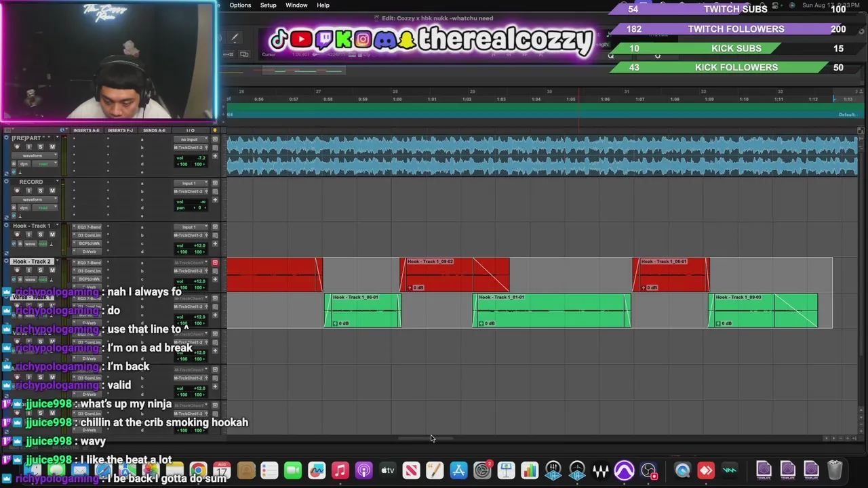Click the INSERTS A-E column header
Viewport: 868px width, 488px height.
pyautogui.click(x=86, y=130)
